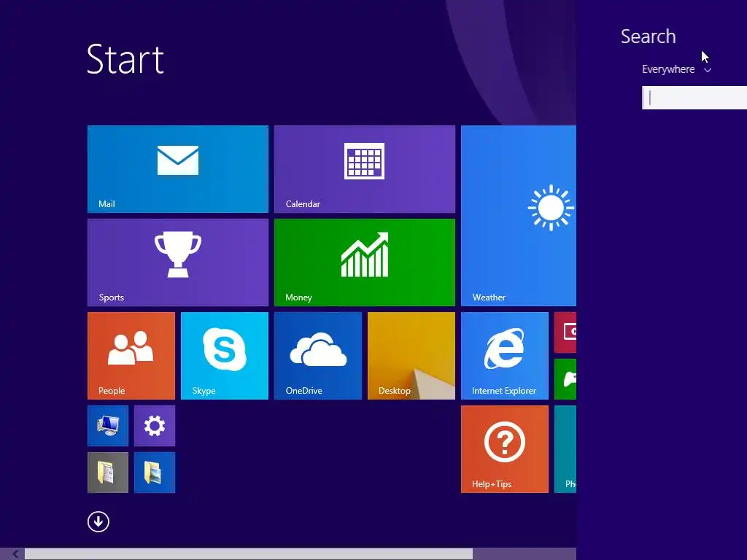The image size is (747, 560).
Task: Open the Help+Tips tile
Action: pos(505,449)
